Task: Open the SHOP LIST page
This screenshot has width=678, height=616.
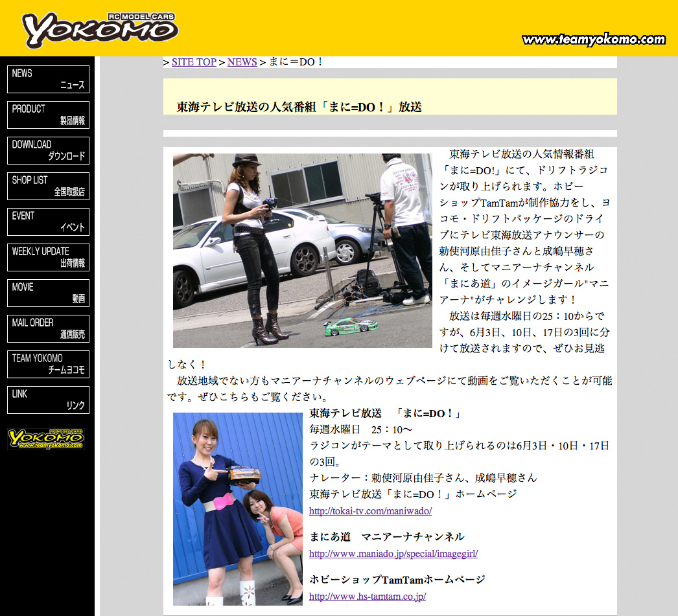Action: (48, 186)
